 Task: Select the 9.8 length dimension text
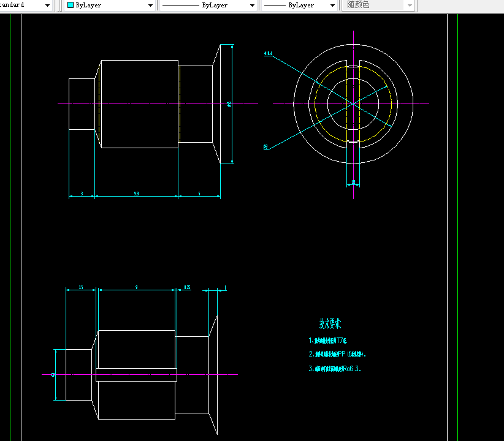136,194
